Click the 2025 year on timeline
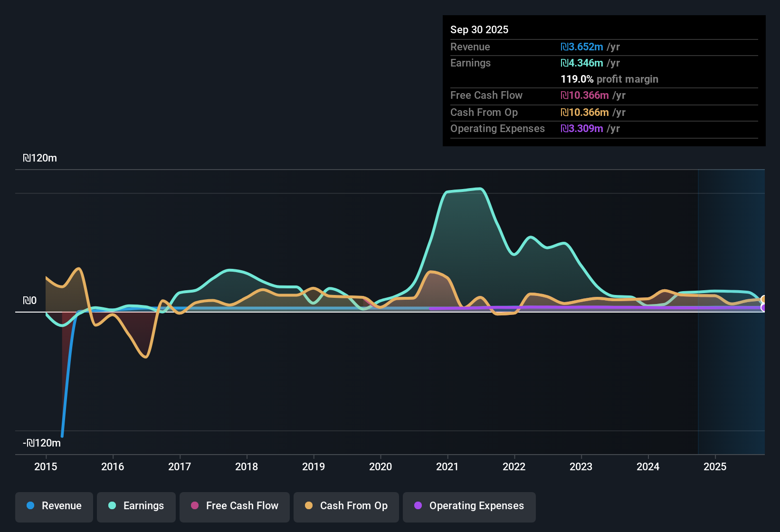The height and width of the screenshot is (532, 780). 715,466
